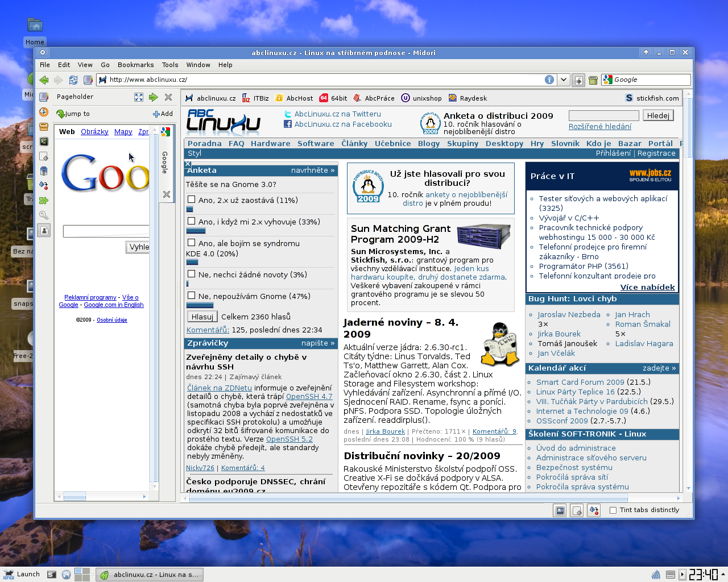Click green arrow in Pageholder header
Viewport: 728px width, 582px height.
point(154,97)
